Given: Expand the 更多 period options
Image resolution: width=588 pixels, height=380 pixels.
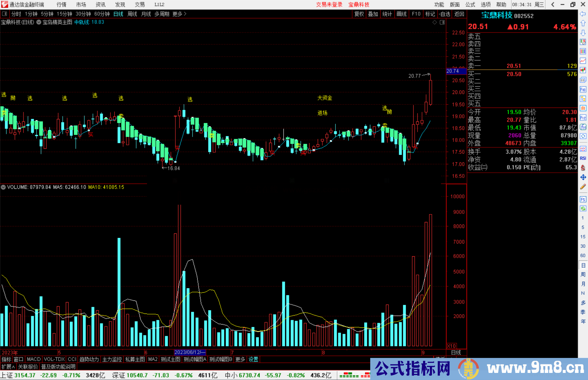Looking at the screenshot, I should (x=179, y=14).
